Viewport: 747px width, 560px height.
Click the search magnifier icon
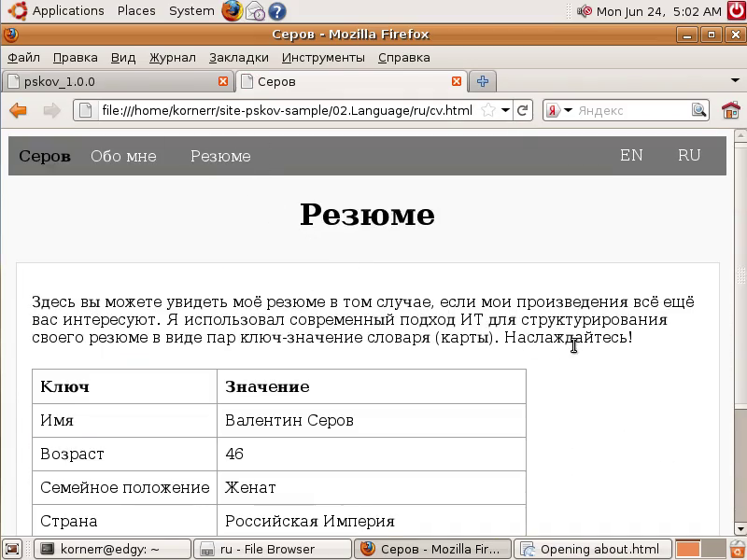[699, 110]
